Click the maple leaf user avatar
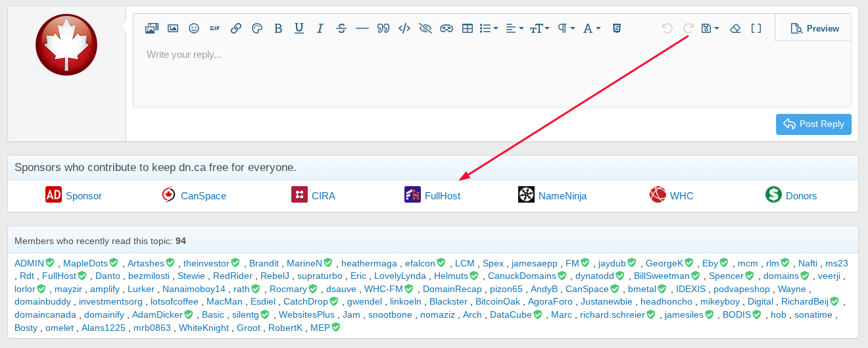 (x=66, y=45)
